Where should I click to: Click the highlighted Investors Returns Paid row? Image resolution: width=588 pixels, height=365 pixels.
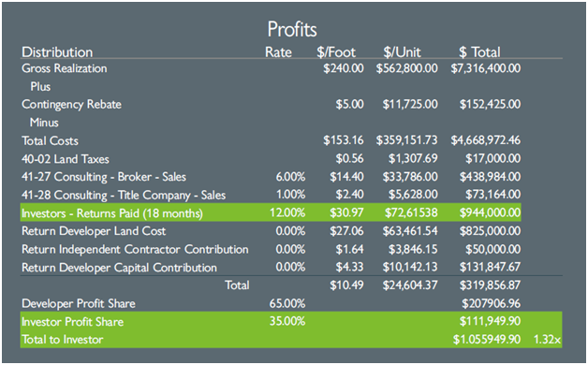coord(271,212)
